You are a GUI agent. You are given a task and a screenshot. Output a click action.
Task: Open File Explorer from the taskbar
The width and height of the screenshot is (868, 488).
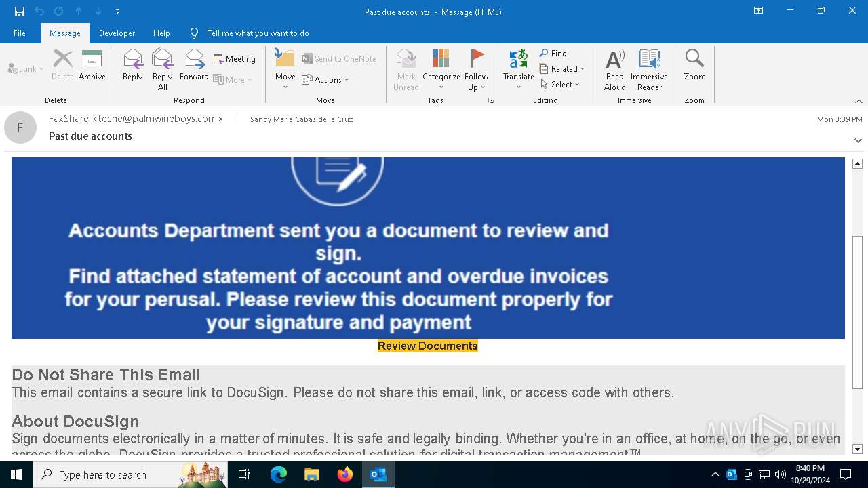tap(312, 474)
